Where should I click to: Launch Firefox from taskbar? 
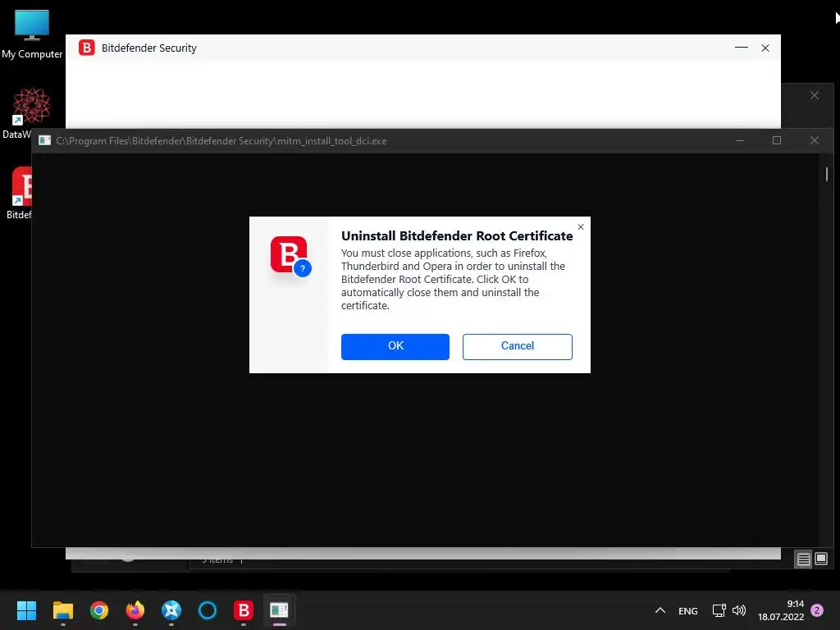[x=135, y=610]
